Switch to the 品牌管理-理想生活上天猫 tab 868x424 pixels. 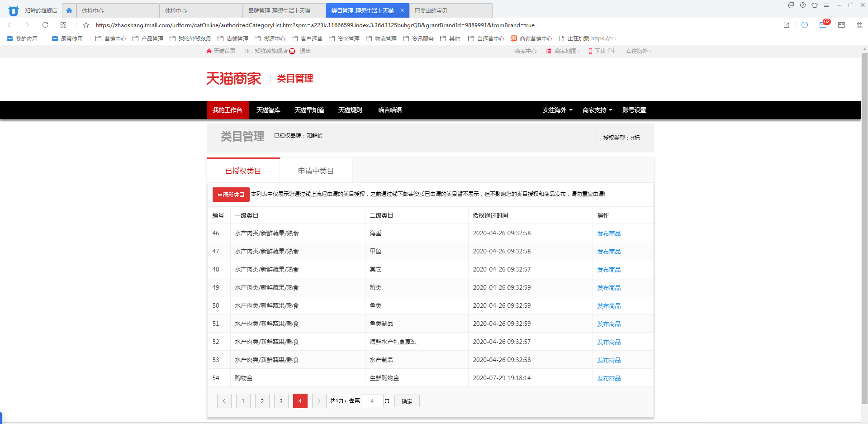tap(284, 10)
